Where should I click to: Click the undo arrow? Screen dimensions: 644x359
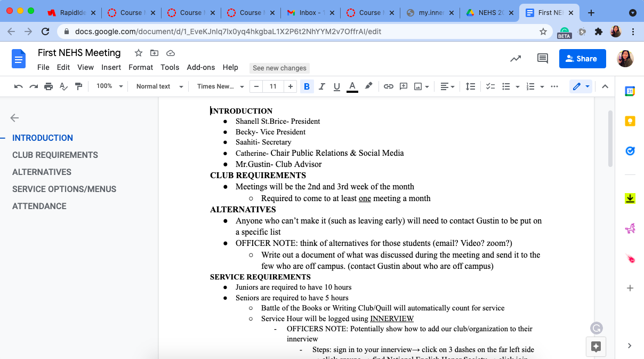19,86
